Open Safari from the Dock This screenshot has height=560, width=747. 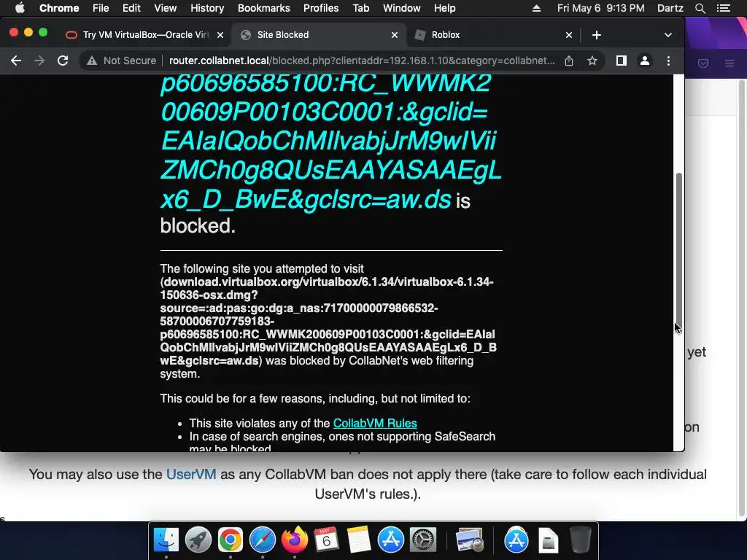tap(263, 540)
